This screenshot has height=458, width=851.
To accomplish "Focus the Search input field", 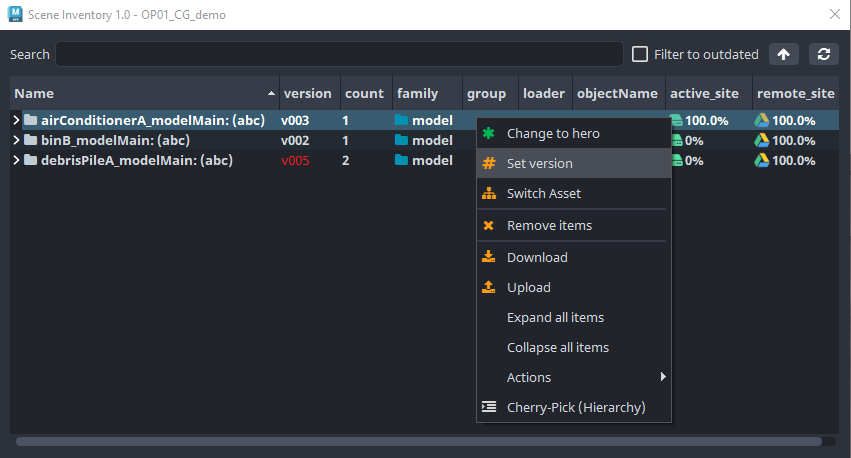I will tap(339, 54).
